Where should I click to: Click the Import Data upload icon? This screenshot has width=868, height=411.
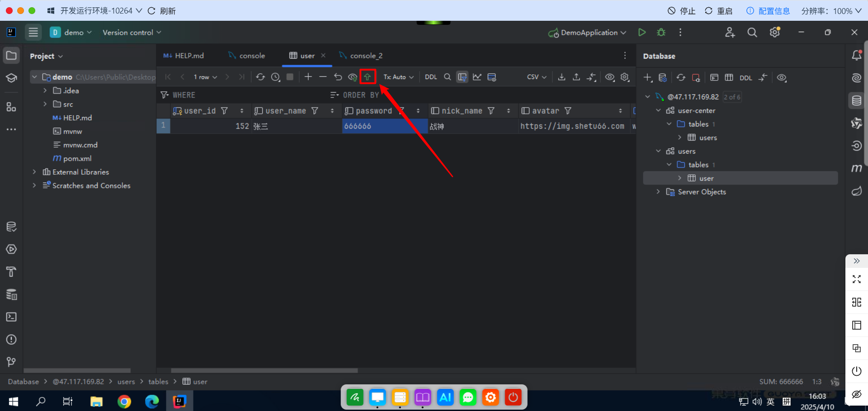click(x=576, y=77)
